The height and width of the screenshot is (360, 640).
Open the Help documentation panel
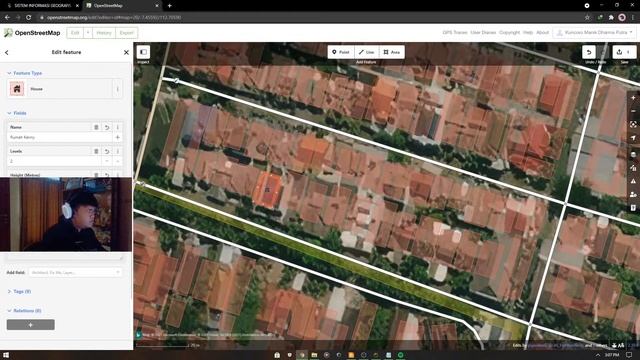coord(633,208)
